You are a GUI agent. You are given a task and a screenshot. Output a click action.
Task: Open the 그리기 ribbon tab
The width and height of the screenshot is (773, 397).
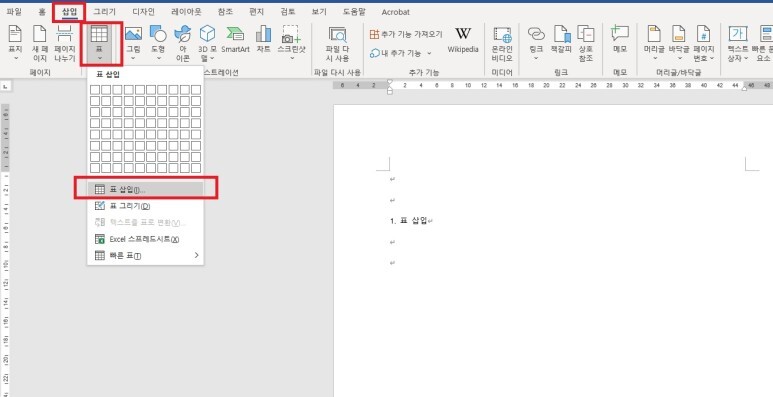[x=105, y=12]
